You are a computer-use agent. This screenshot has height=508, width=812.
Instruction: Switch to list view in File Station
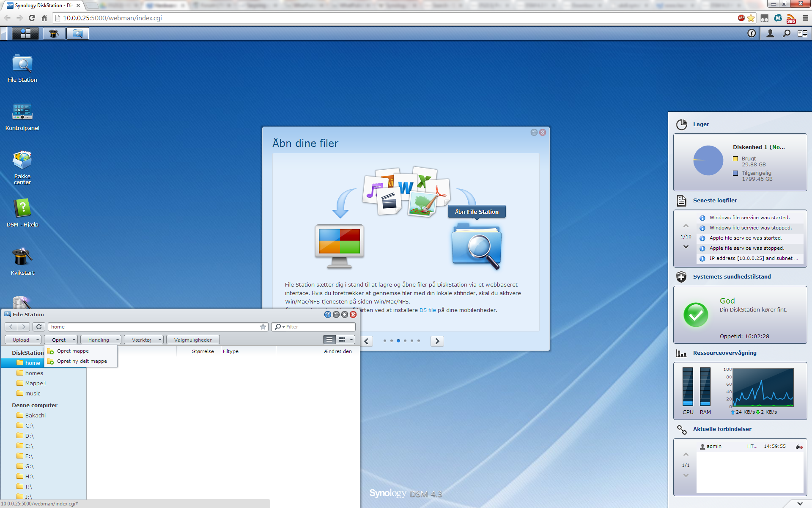[329, 340]
